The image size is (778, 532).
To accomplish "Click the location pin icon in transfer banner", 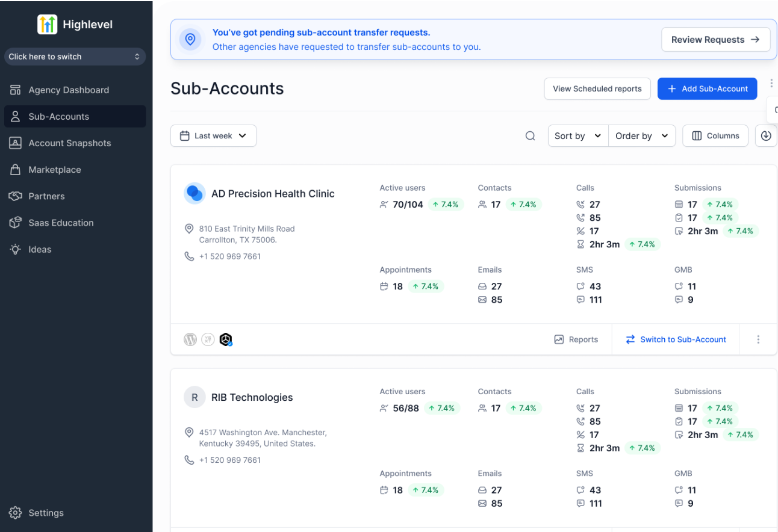I will [x=190, y=40].
